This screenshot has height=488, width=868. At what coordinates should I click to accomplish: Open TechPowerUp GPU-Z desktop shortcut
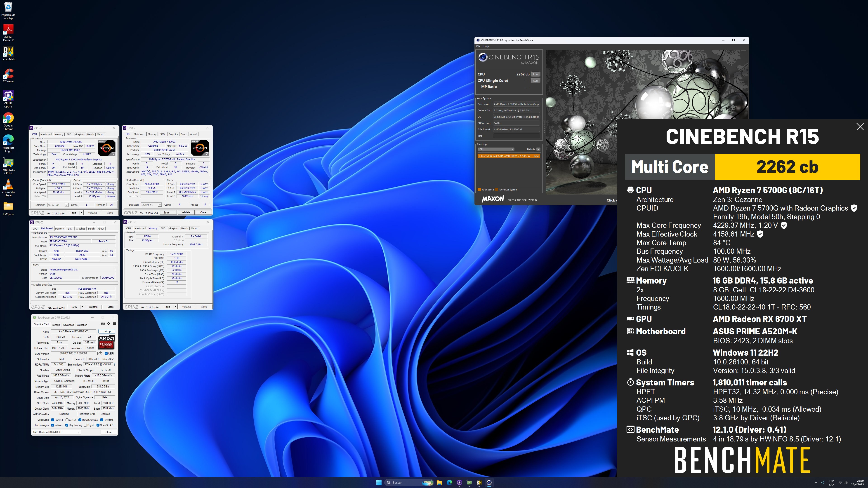pos(8,166)
